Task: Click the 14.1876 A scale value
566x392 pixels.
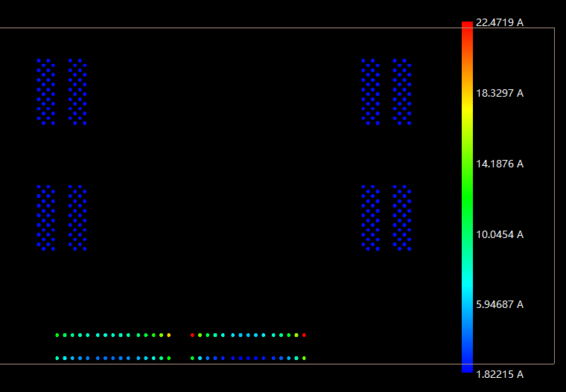Action: pyautogui.click(x=499, y=164)
